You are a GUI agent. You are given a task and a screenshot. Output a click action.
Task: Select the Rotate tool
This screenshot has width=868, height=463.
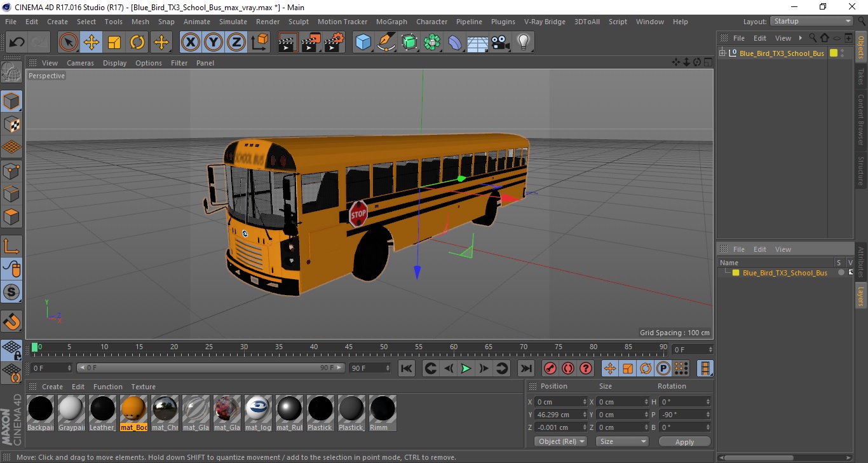tap(137, 43)
